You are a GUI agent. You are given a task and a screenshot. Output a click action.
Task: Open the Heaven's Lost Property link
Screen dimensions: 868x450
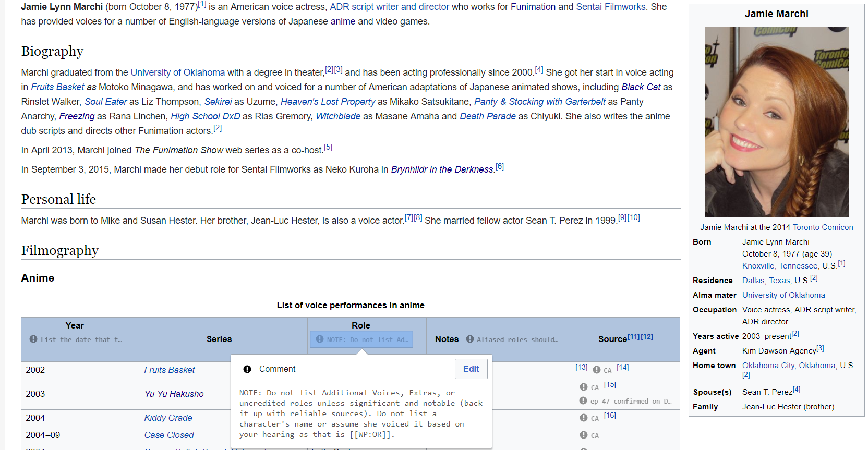tap(328, 102)
